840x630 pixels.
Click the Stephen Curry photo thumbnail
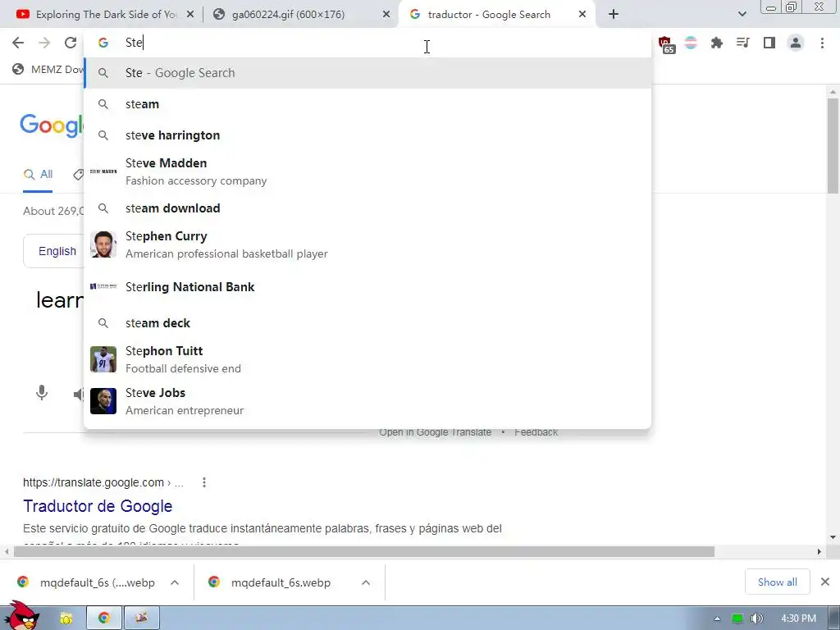tap(103, 244)
